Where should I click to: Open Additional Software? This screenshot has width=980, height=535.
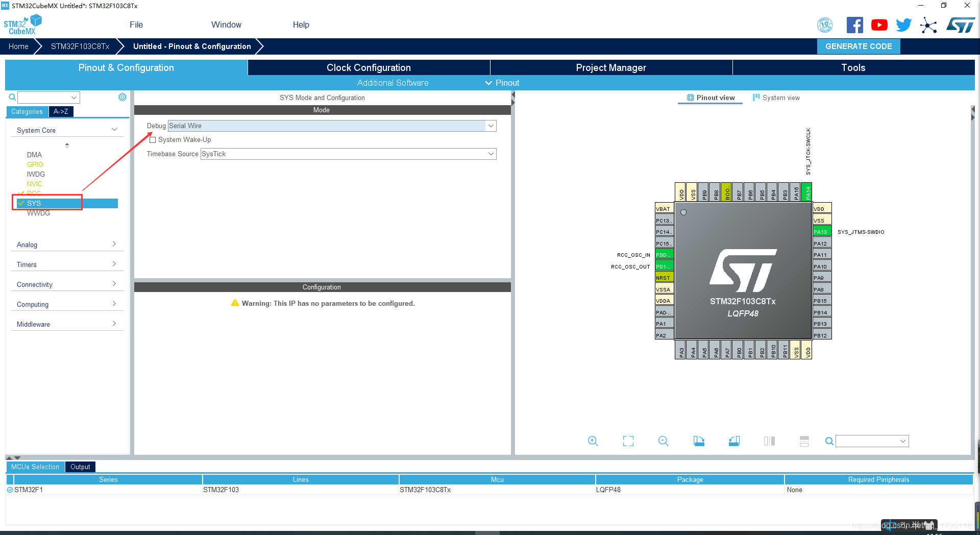coord(393,83)
